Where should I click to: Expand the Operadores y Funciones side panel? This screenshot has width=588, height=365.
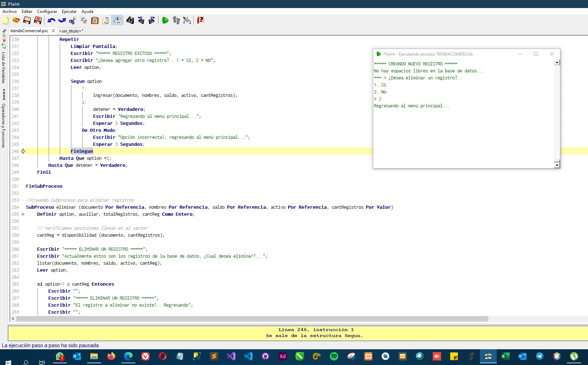tap(3, 126)
